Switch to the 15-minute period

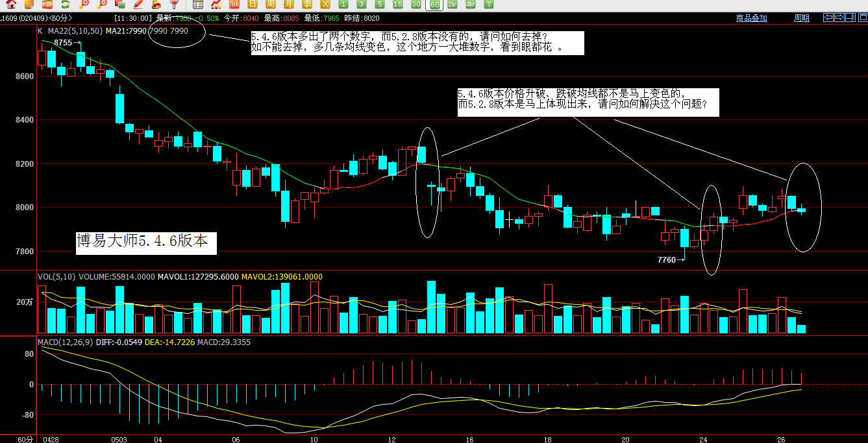point(398,5)
